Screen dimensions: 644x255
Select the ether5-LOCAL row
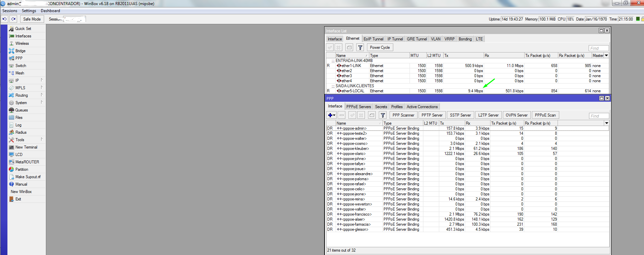pyautogui.click(x=468, y=91)
